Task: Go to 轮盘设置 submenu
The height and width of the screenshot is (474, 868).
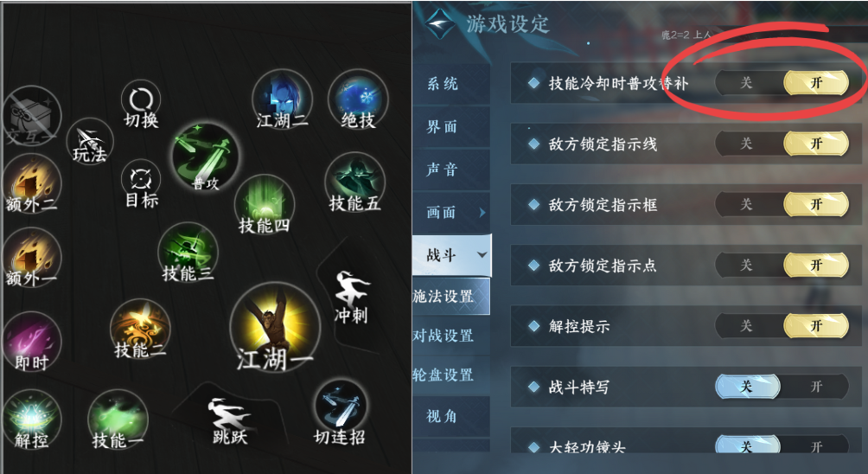Action: (x=444, y=375)
